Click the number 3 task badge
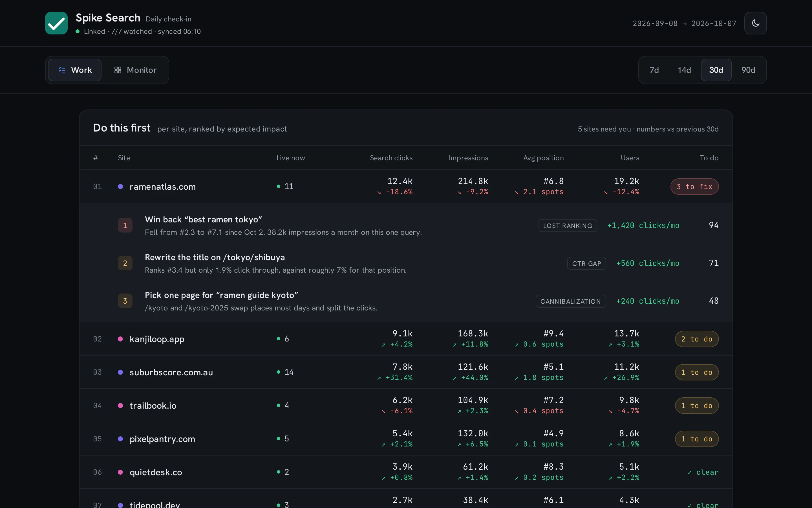The width and height of the screenshot is (812, 508). pos(125,301)
